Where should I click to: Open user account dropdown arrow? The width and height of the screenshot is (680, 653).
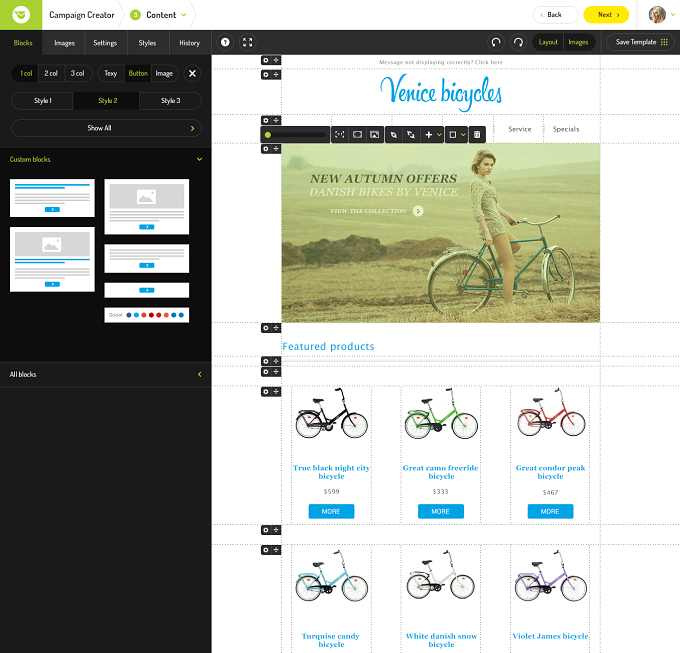tap(673, 15)
